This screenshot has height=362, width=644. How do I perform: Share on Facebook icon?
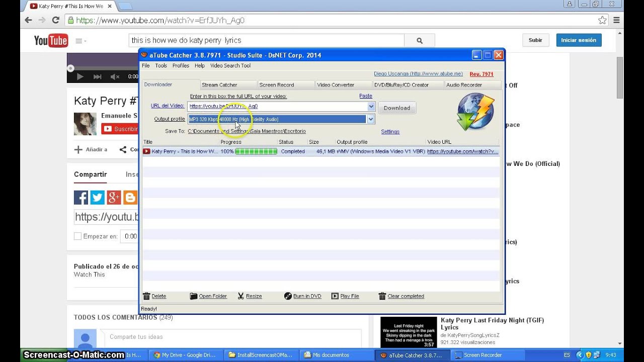pos(81,198)
